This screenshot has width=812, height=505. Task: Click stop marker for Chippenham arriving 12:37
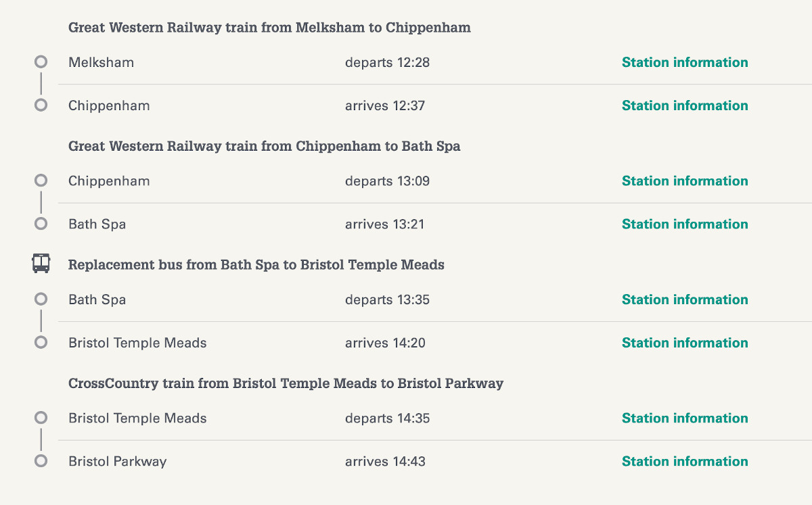(41, 105)
